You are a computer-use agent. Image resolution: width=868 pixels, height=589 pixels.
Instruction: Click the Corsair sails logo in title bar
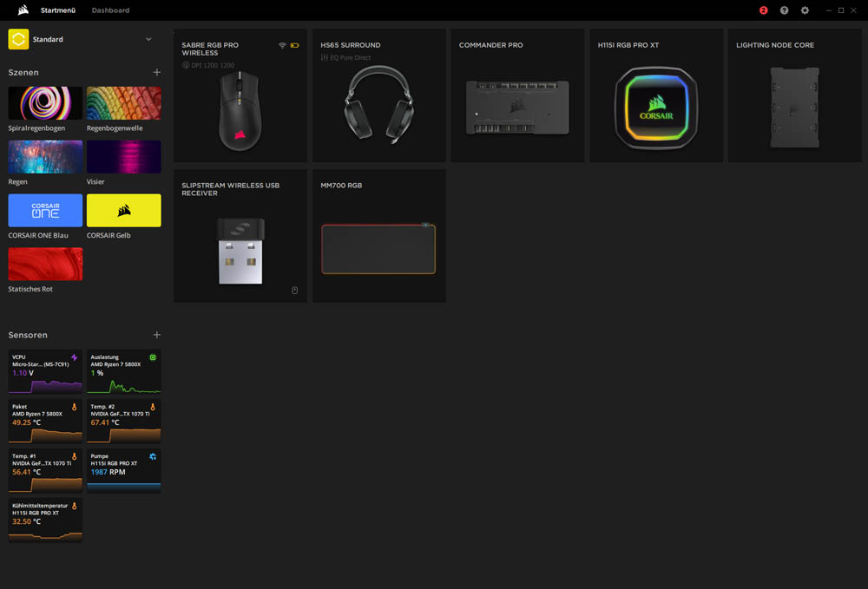pos(23,10)
